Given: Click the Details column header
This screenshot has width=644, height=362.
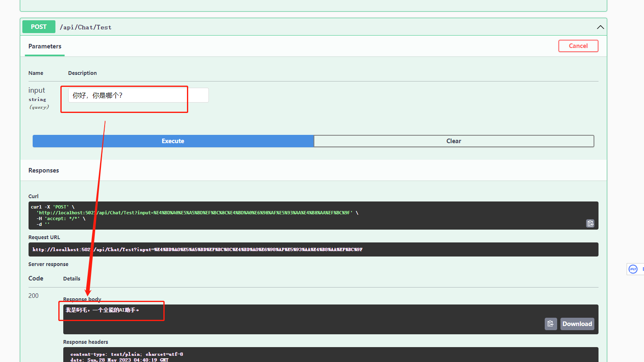Looking at the screenshot, I should tap(72, 279).
